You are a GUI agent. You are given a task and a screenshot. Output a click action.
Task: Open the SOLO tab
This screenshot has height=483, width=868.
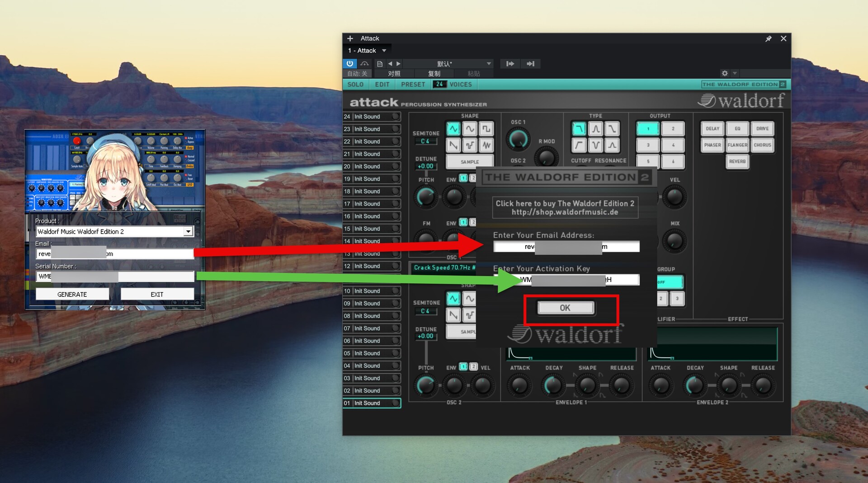pyautogui.click(x=355, y=84)
